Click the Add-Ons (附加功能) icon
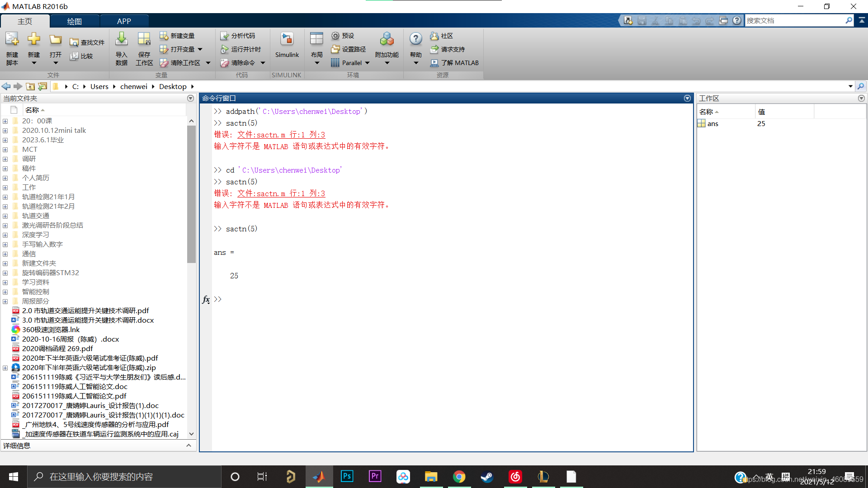The height and width of the screenshot is (488, 868). tap(387, 40)
